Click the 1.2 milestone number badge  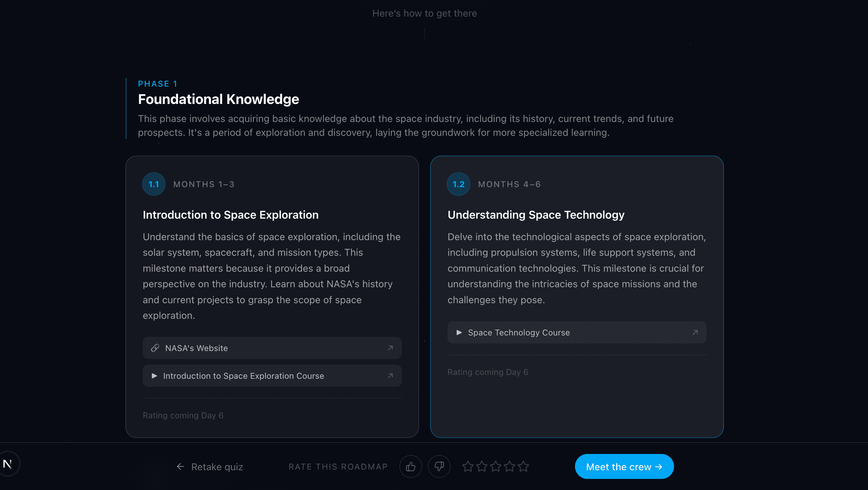[x=459, y=184]
